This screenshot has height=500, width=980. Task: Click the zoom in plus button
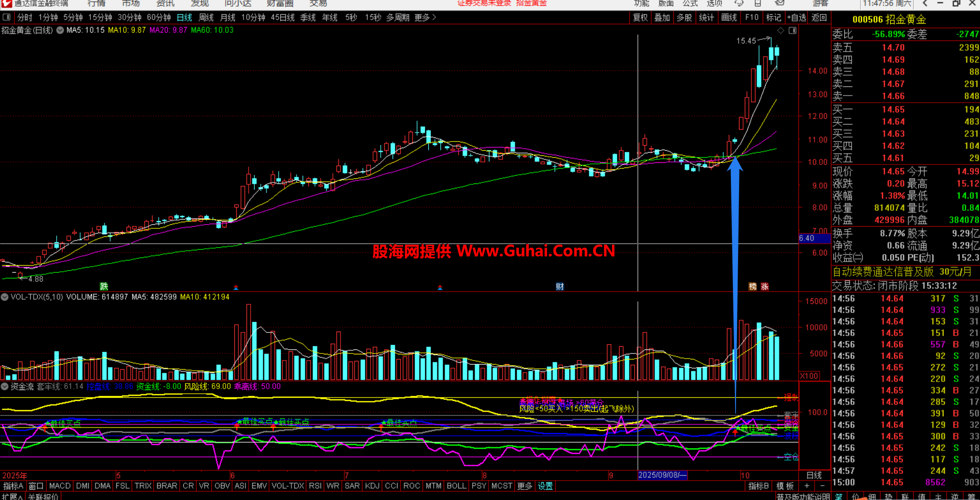[807, 486]
